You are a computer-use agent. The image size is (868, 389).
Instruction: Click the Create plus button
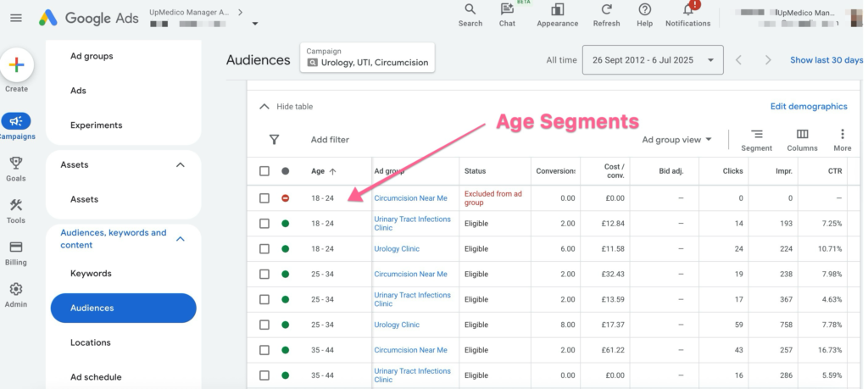[17, 65]
